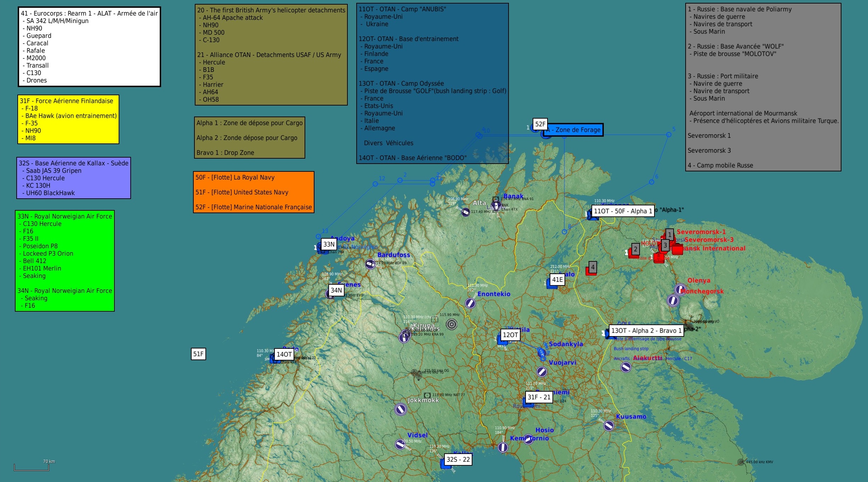868x482 pixels.
Task: Select the Jokkmokk airbase icon
Action: [401, 409]
